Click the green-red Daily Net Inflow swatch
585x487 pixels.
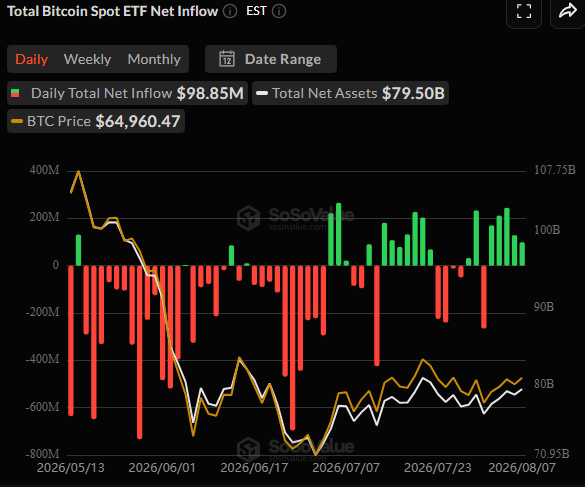point(15,93)
